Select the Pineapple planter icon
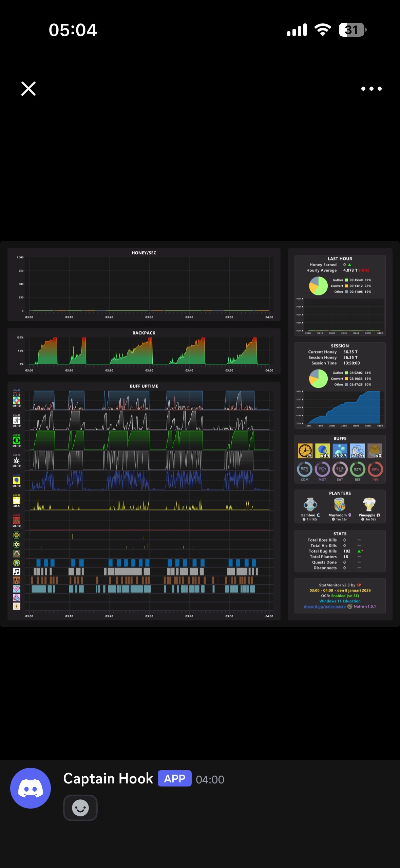 pos(369,505)
